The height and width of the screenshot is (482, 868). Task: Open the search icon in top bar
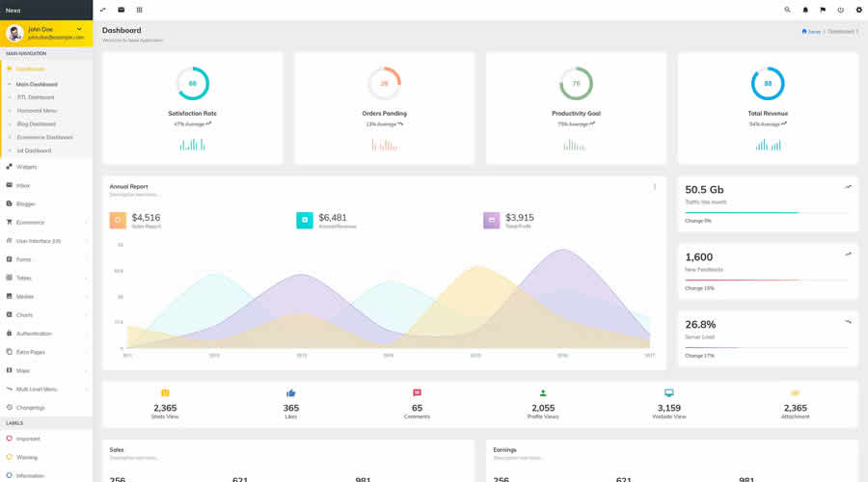point(787,10)
